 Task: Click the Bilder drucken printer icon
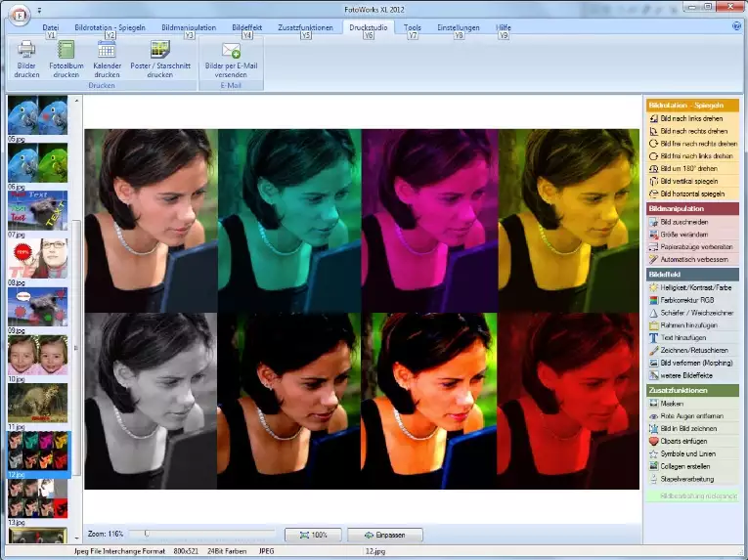(x=26, y=50)
